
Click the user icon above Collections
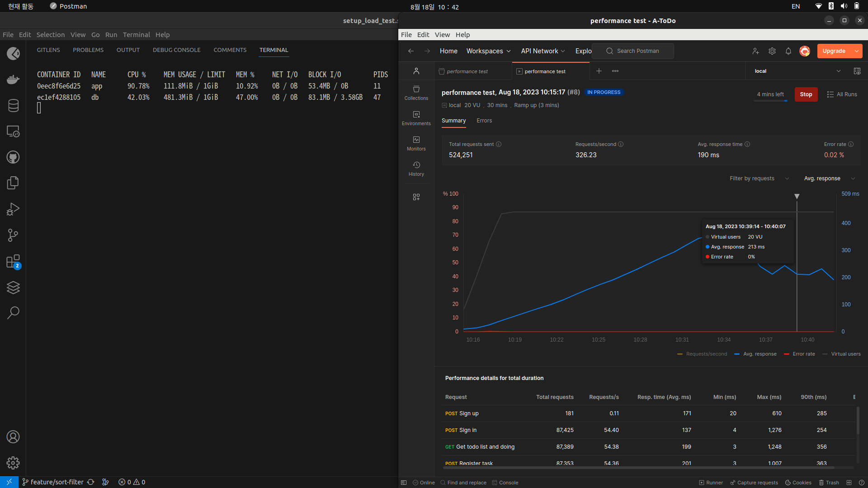click(416, 71)
